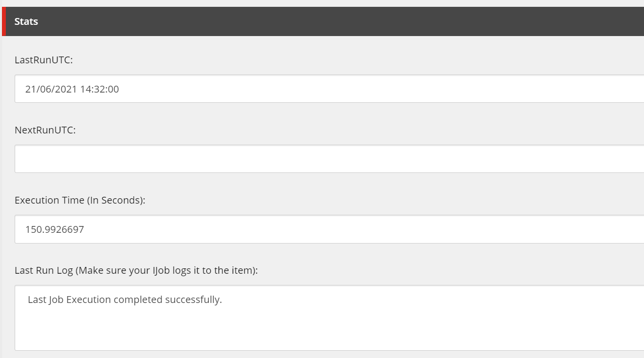
Task: Click the LastRunUTC label
Action: tap(44, 60)
